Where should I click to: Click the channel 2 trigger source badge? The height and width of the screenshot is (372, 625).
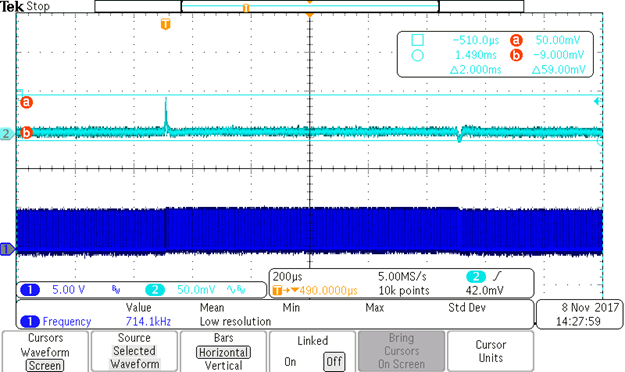(476, 276)
